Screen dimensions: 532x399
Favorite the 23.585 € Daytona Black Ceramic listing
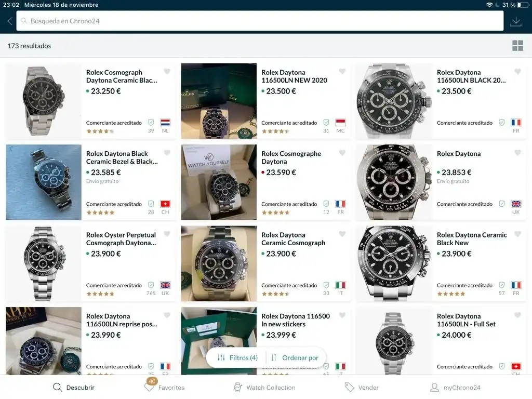point(167,153)
